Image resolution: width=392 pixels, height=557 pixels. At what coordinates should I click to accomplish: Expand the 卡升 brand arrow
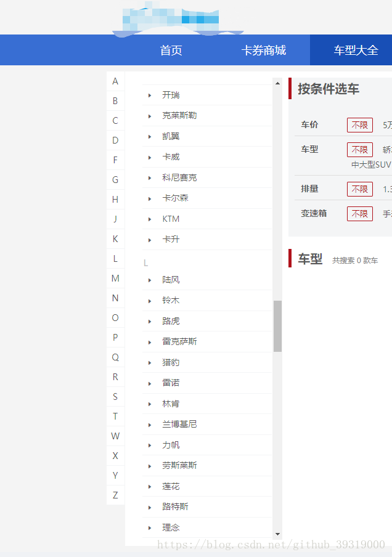pos(150,240)
